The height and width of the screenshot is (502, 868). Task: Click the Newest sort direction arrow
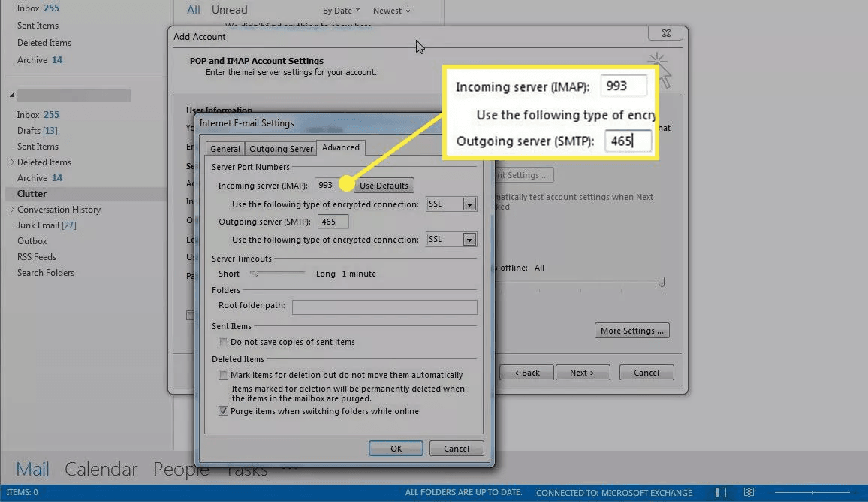tap(408, 10)
